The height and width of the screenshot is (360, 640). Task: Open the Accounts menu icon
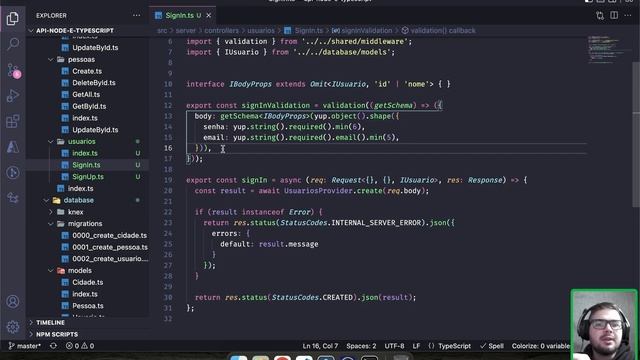(x=13, y=302)
